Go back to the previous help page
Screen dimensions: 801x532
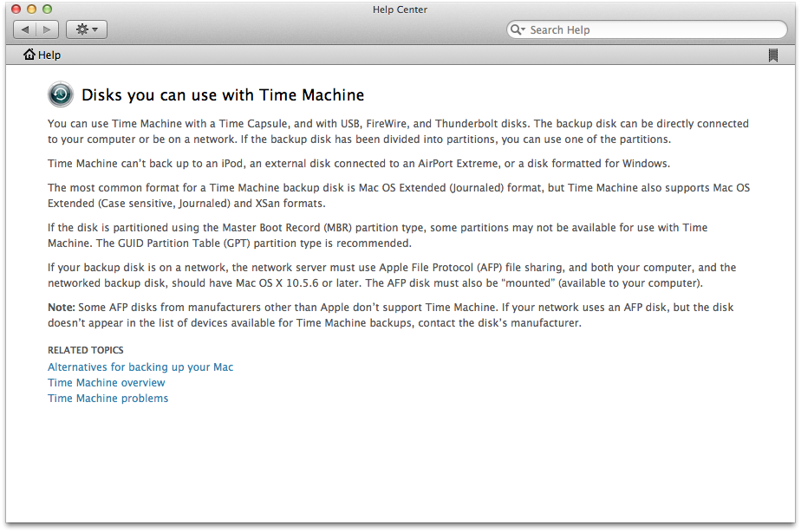(24, 29)
